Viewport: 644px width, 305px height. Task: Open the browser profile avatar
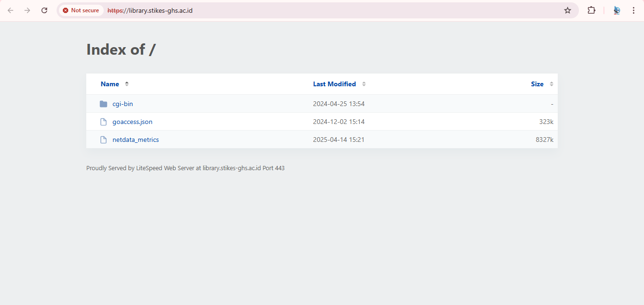coord(617,10)
